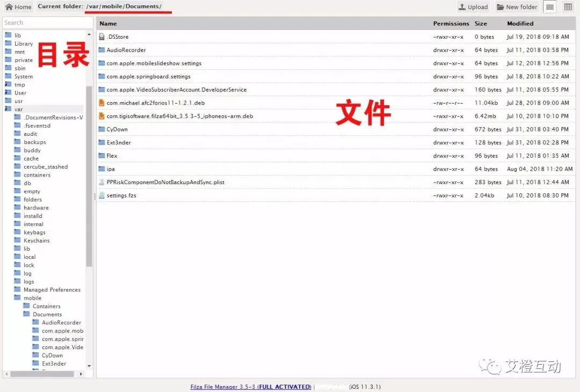Screen dimensions: 580x392
Task: Sort by Name column header
Action: tap(108, 23)
